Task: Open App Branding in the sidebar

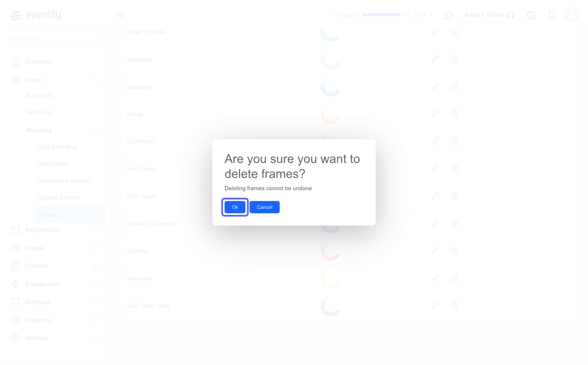Action: pyautogui.click(x=58, y=147)
